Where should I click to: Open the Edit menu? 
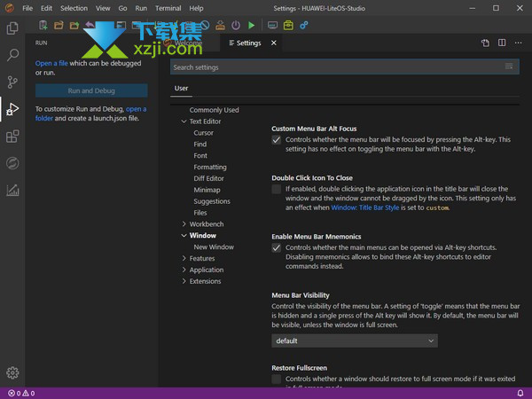tap(46, 8)
